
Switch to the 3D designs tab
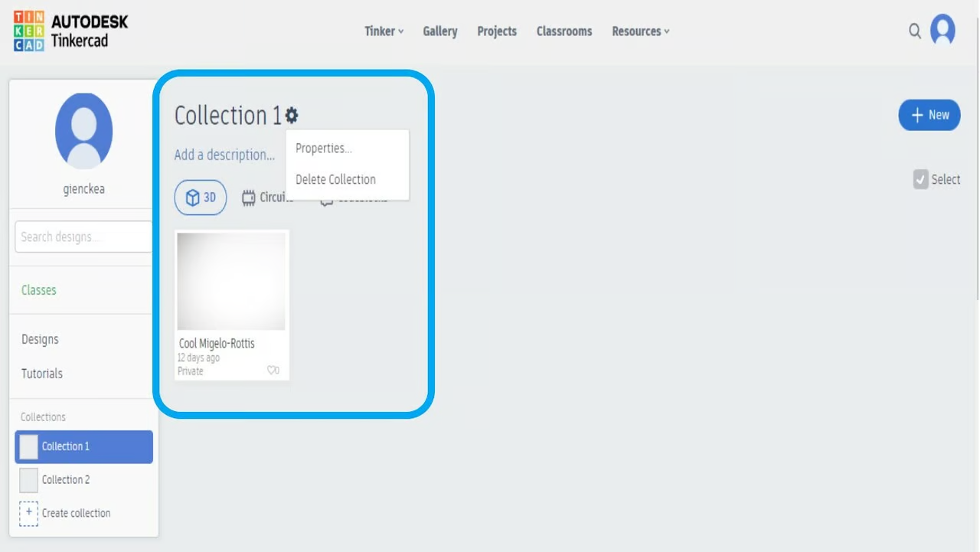[201, 198]
